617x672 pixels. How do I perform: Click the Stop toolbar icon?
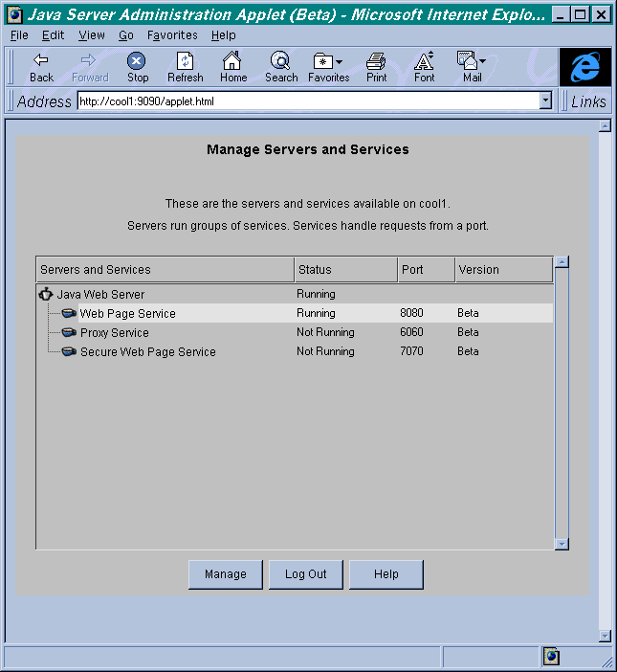pyautogui.click(x=137, y=61)
